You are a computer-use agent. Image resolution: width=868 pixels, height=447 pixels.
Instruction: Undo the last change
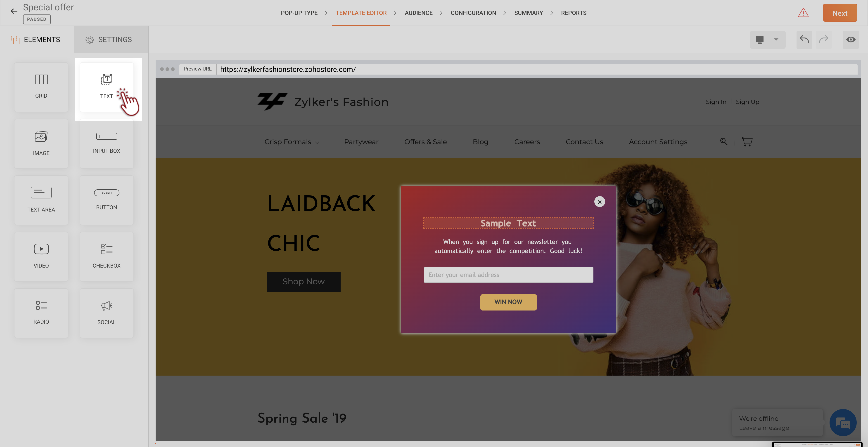[804, 39]
